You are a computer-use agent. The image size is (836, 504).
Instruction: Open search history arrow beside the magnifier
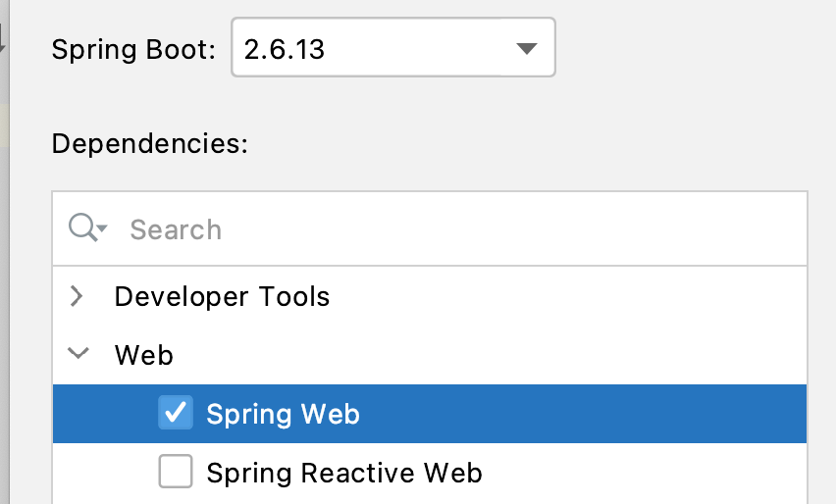(102, 229)
